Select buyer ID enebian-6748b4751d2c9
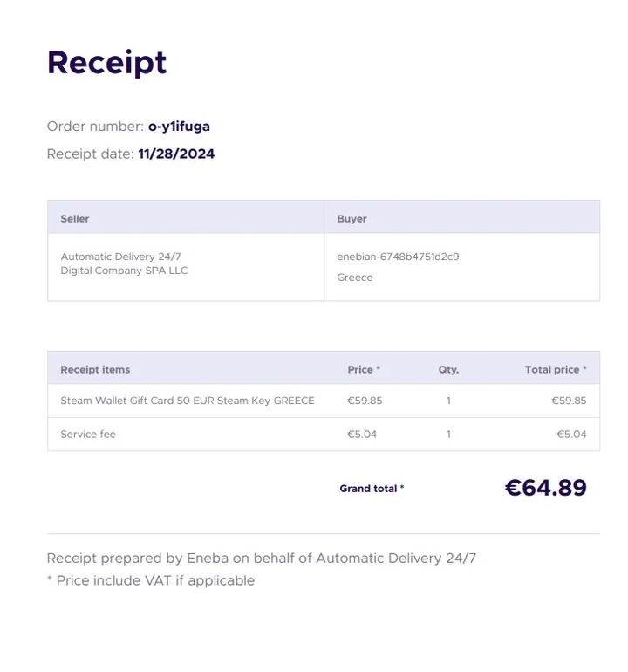The image size is (628, 672). click(398, 257)
